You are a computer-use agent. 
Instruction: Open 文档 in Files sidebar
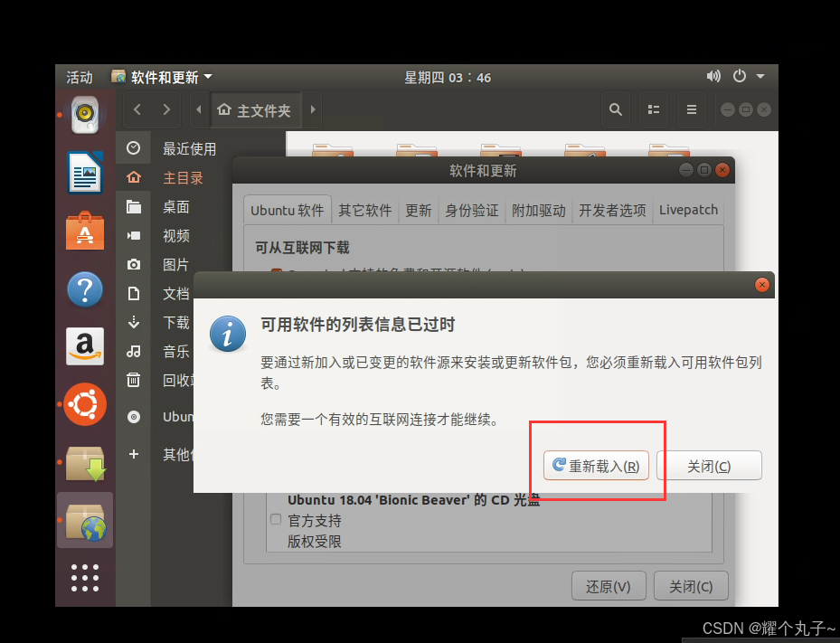click(175, 294)
